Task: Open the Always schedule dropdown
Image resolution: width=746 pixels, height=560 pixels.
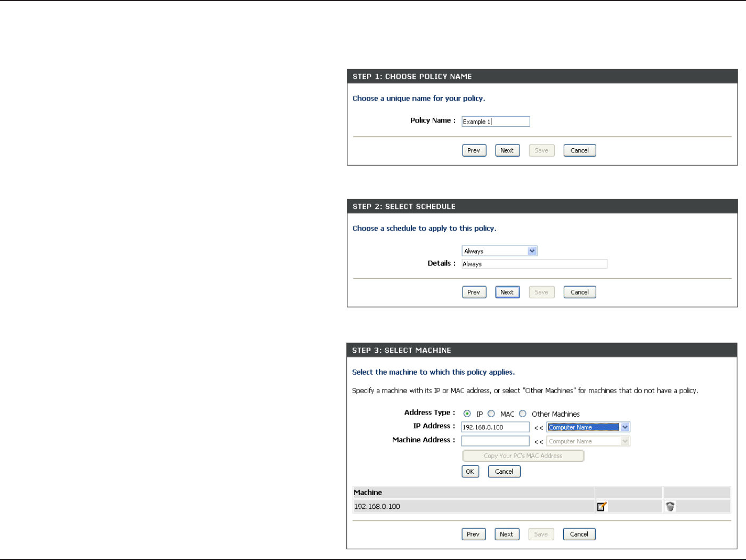Action: (x=499, y=251)
